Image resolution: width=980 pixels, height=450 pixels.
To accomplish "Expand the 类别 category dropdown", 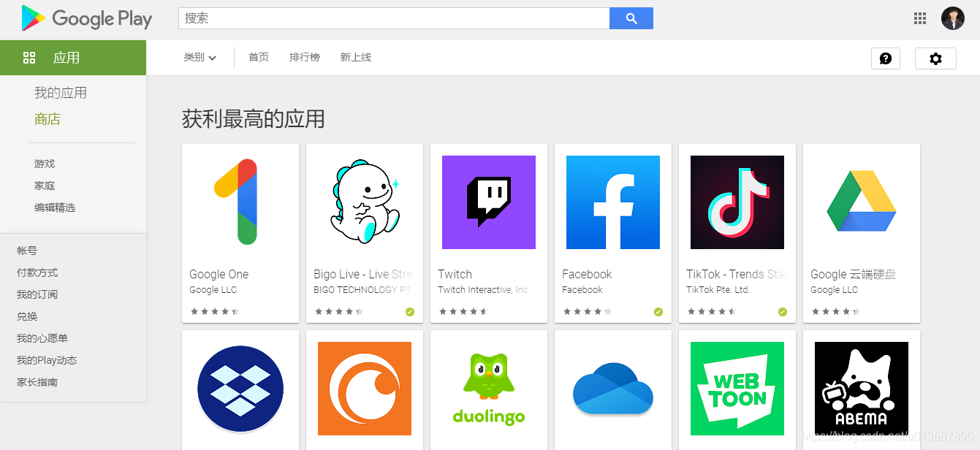I will coord(200,58).
